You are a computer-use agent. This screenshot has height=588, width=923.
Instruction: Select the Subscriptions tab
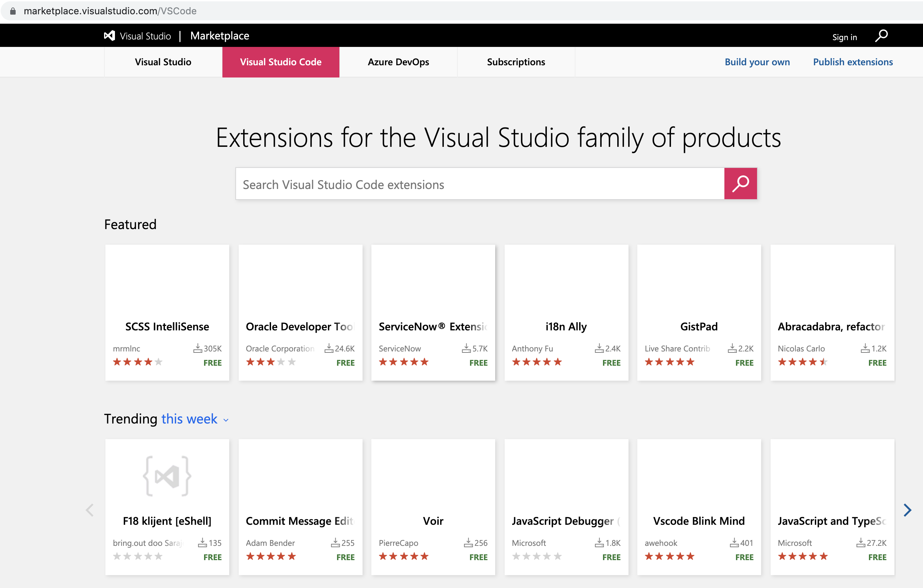[x=516, y=62]
